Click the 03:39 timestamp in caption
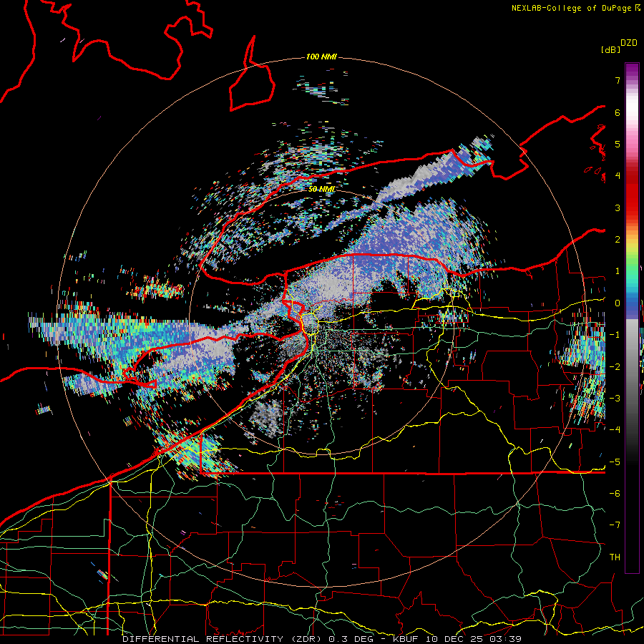Viewport: 644px width, 644px height. point(507,639)
